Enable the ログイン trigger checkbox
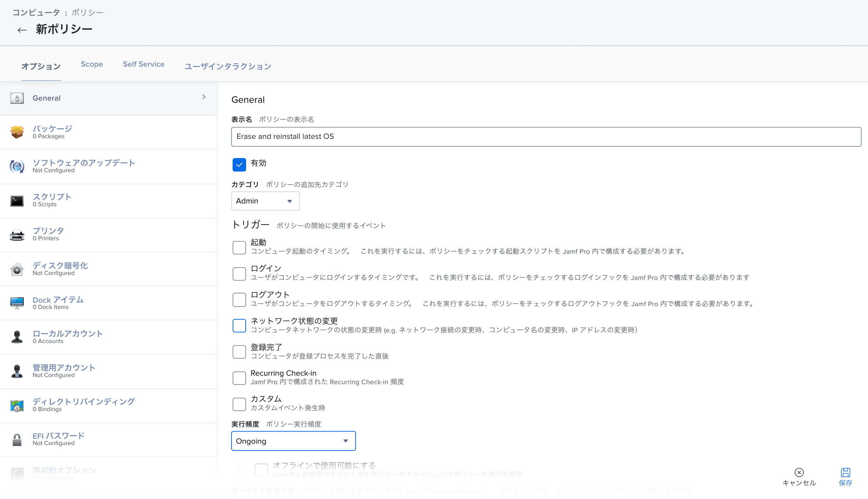868x499 pixels. (x=239, y=274)
